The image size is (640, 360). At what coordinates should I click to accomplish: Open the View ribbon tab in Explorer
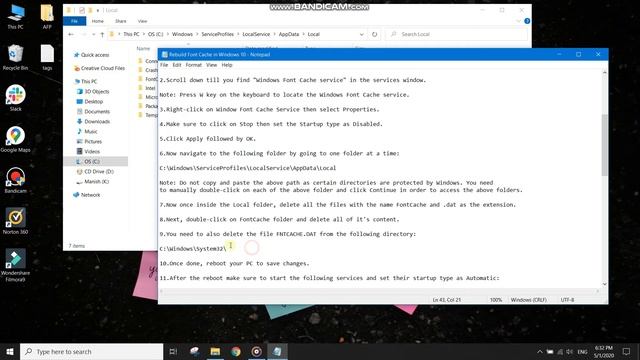(142, 21)
